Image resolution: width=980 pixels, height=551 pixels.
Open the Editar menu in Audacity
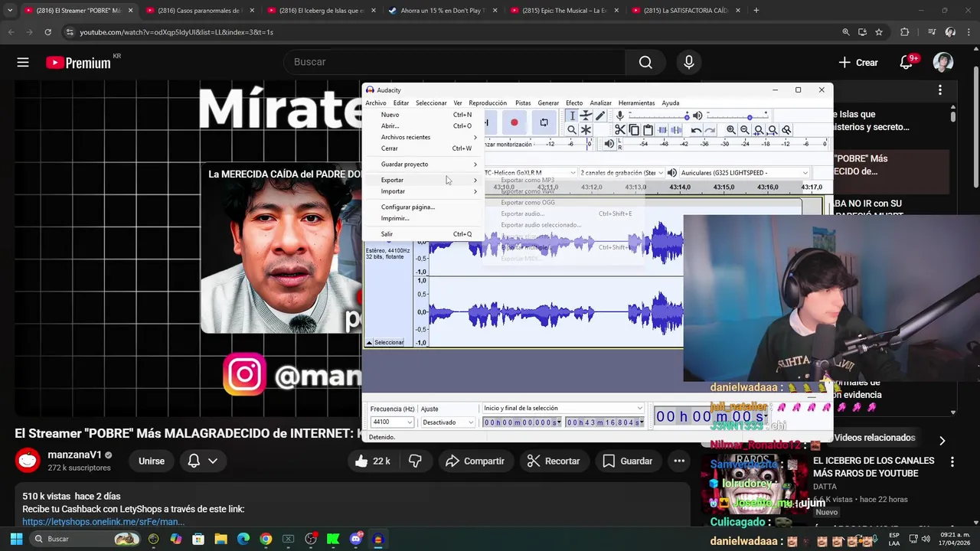coord(401,103)
